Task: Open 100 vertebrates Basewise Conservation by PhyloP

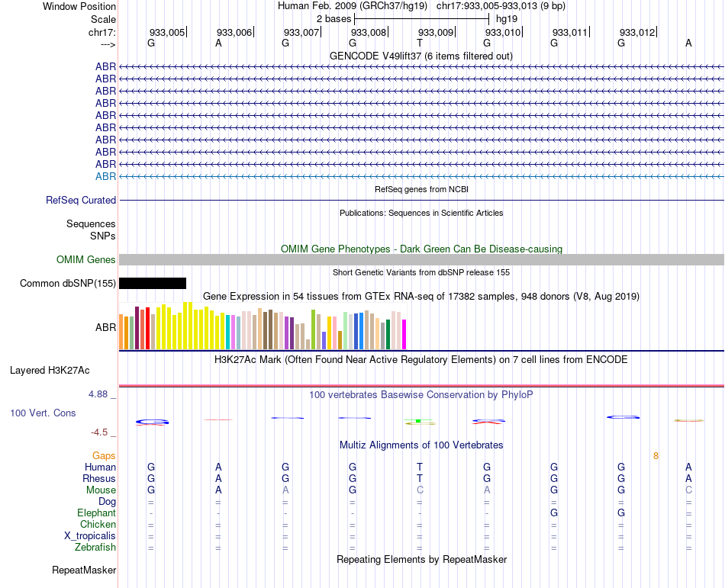Action: (x=421, y=394)
